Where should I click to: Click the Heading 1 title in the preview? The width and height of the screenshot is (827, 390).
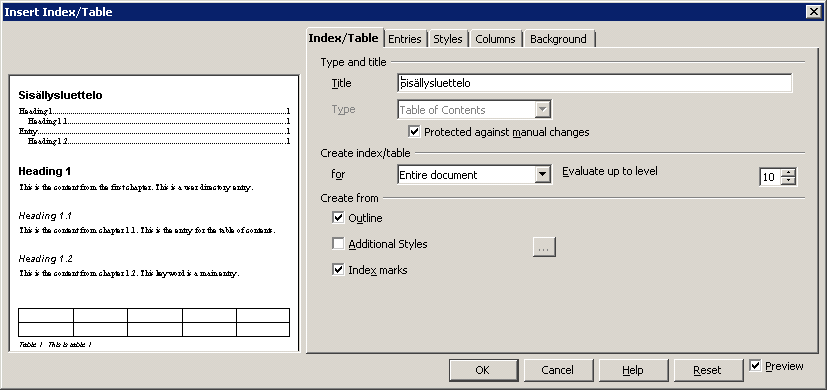tap(44, 171)
